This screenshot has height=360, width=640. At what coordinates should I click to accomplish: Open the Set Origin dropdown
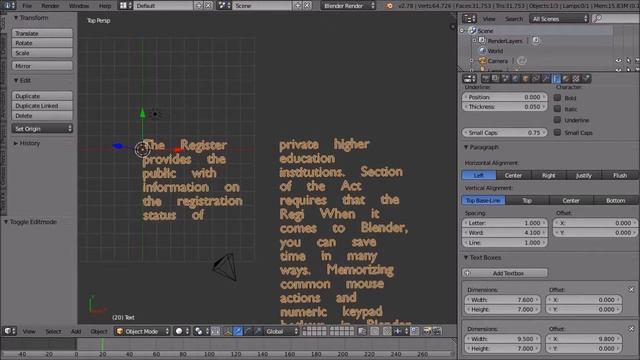[x=42, y=129]
